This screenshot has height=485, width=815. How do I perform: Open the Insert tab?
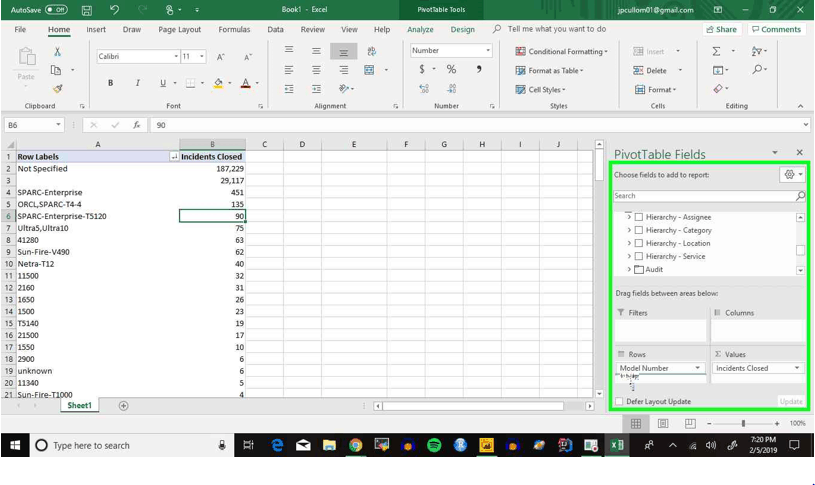pyautogui.click(x=96, y=30)
